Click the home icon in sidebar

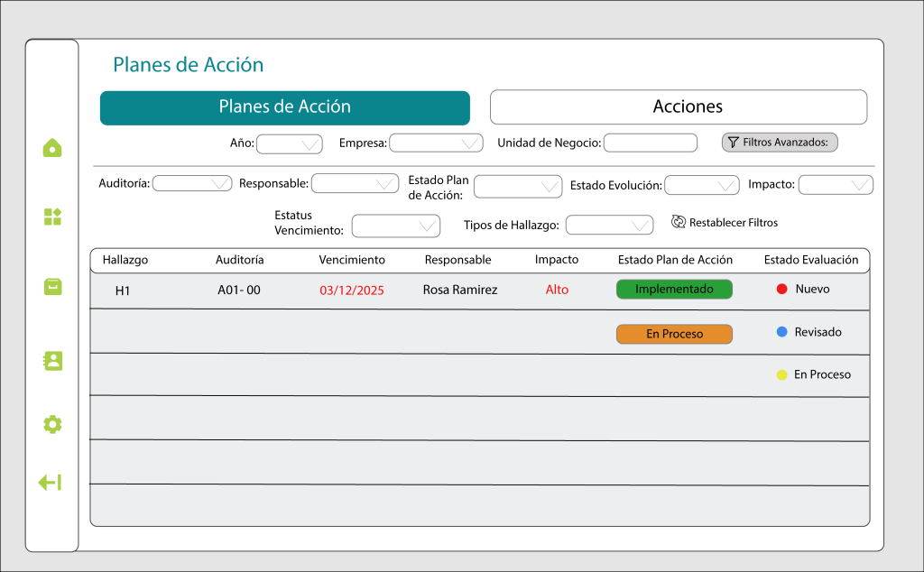[x=52, y=148]
